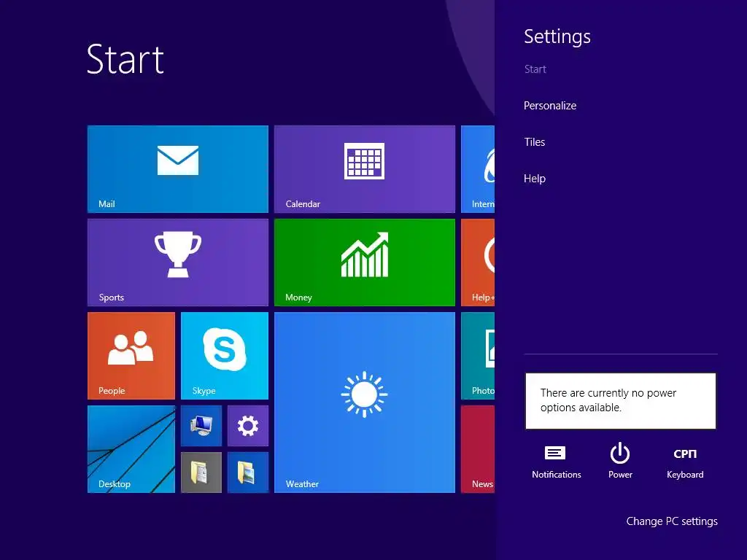The height and width of the screenshot is (560, 747).
Task: Click the Notifications icon in Settings
Action: coord(556,461)
